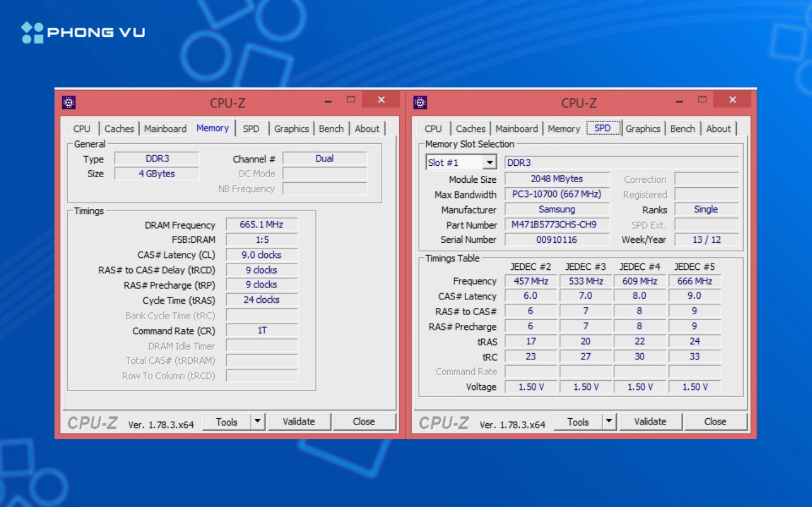Image resolution: width=812 pixels, height=507 pixels.
Task: Click the Cycle Time value 24 clocks
Action: [x=262, y=300]
